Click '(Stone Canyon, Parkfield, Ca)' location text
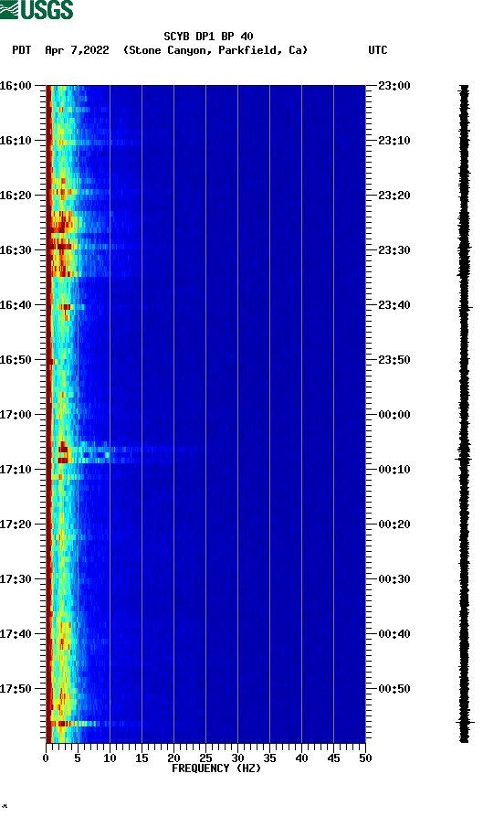The height and width of the screenshot is (816, 504). pos(215,50)
